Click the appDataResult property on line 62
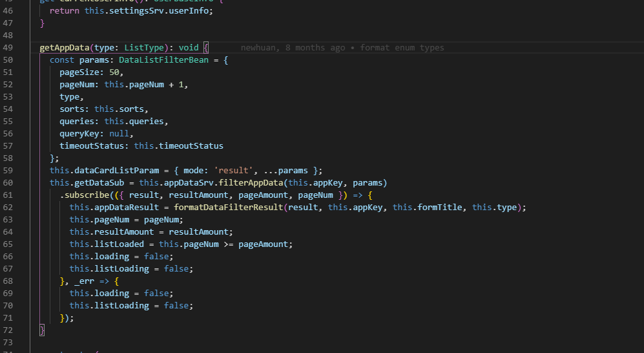644x353 pixels. click(x=127, y=208)
